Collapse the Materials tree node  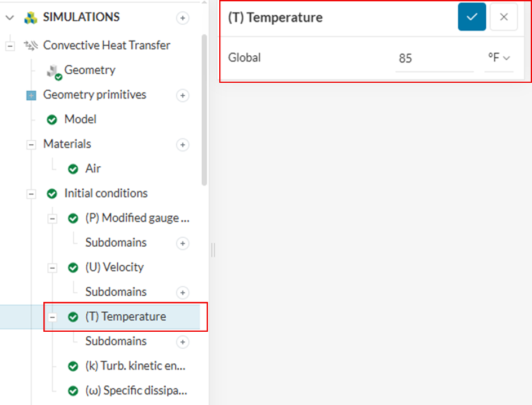point(31,145)
